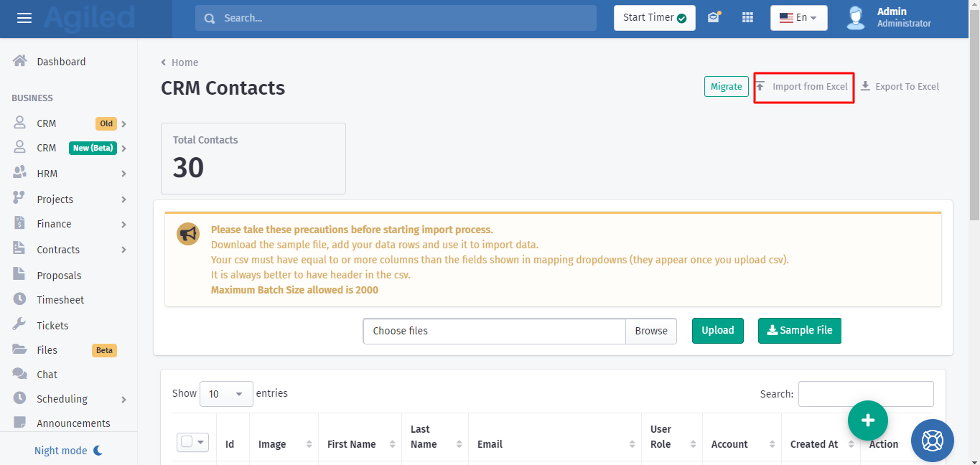980x465 pixels.
Task: Click the Admin profile avatar
Action: coord(855,18)
